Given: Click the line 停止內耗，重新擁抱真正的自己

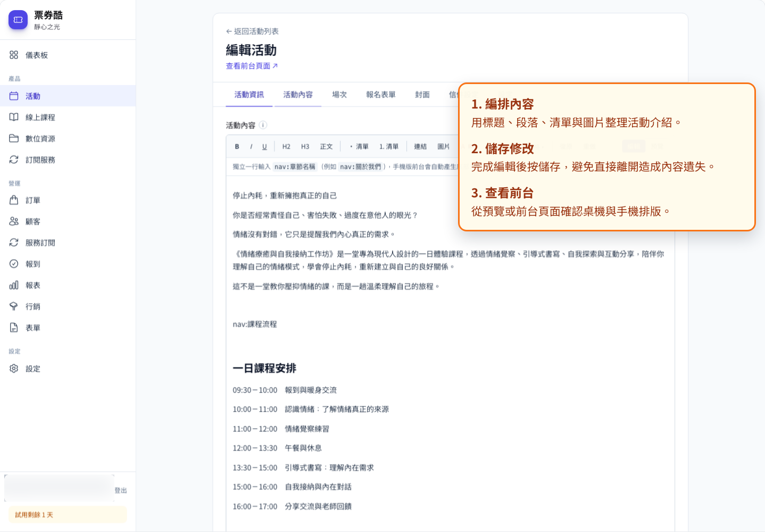Looking at the screenshot, I should [x=285, y=195].
